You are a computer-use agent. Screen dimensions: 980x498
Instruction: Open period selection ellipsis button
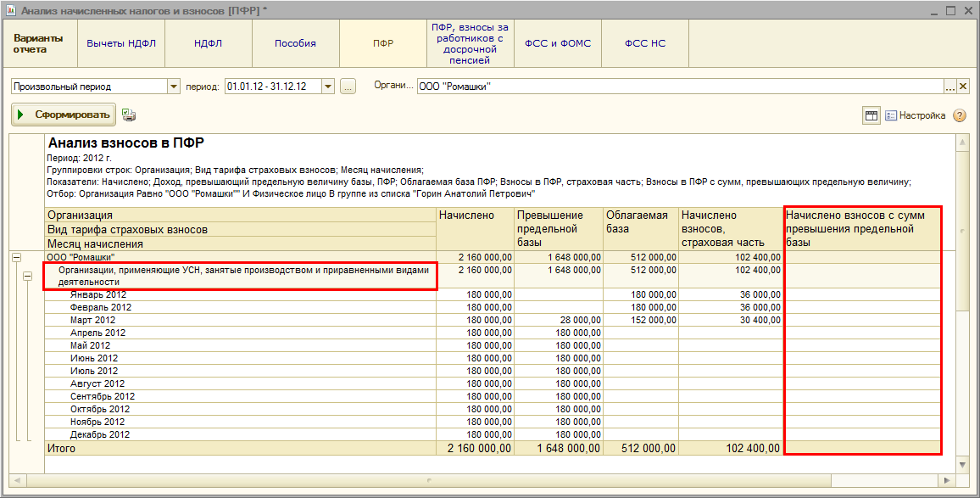tap(348, 87)
